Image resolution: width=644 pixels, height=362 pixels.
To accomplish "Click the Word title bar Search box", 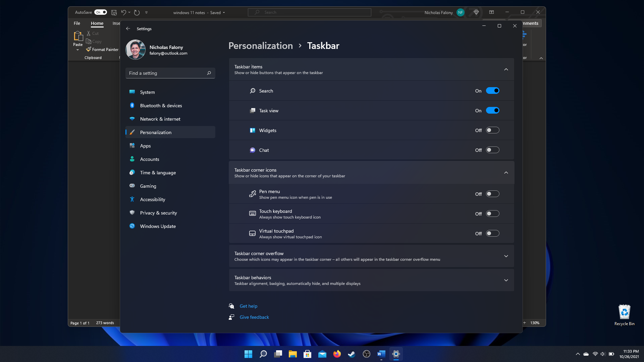I will (x=309, y=12).
